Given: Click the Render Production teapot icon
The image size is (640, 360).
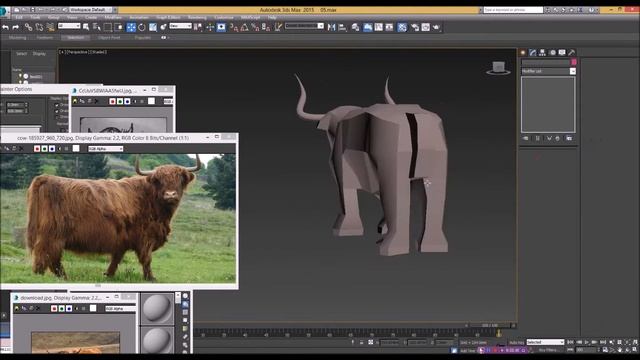Looking at the screenshot, I should tap(436, 27).
